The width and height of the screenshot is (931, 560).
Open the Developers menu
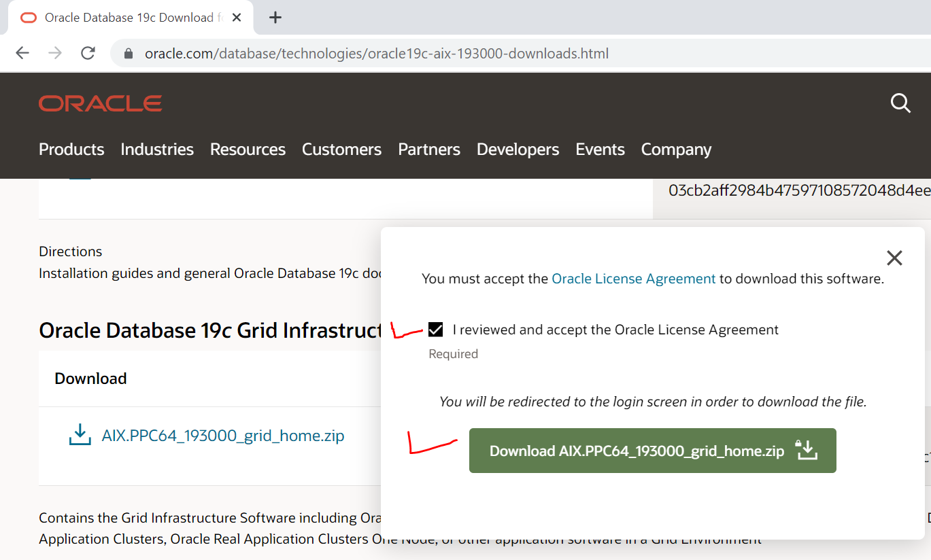coord(518,150)
